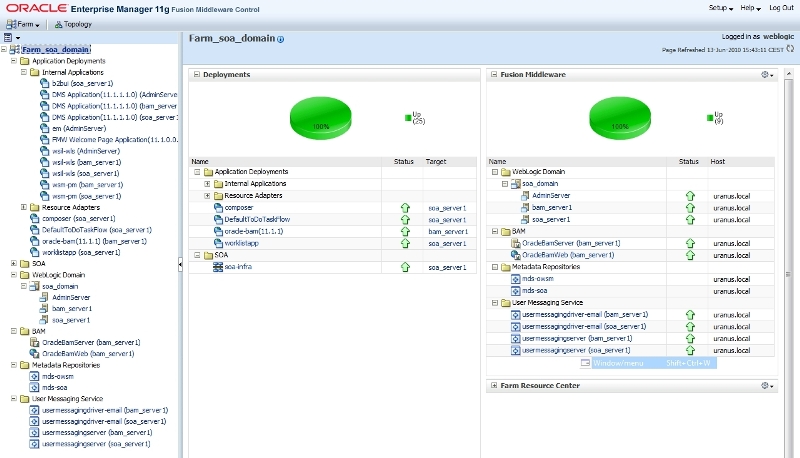Click the refresh page icon

click(790, 49)
